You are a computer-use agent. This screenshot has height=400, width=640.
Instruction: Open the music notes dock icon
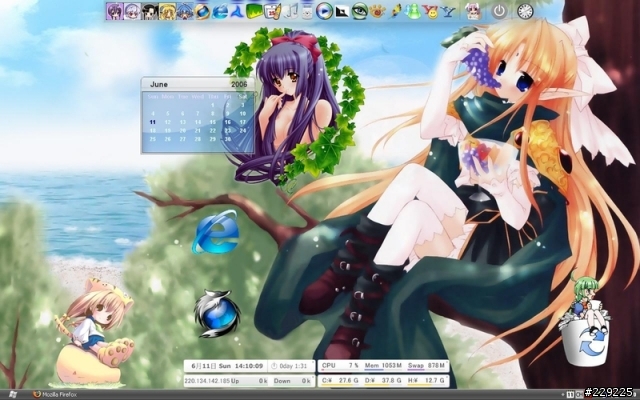290,11
